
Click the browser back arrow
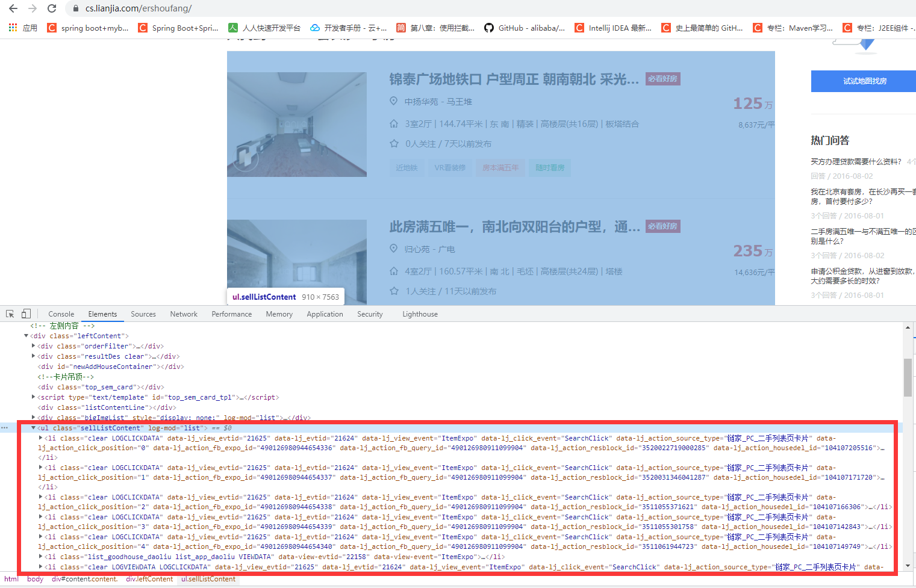[x=13, y=8]
